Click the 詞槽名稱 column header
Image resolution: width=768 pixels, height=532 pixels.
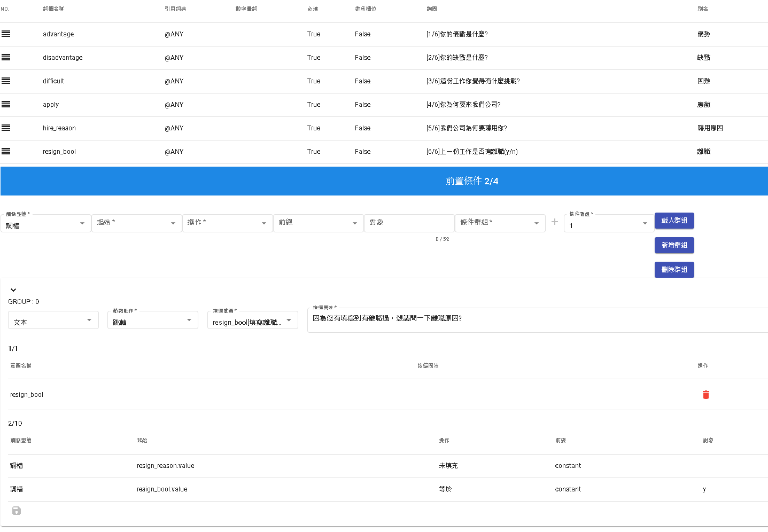click(53, 9)
